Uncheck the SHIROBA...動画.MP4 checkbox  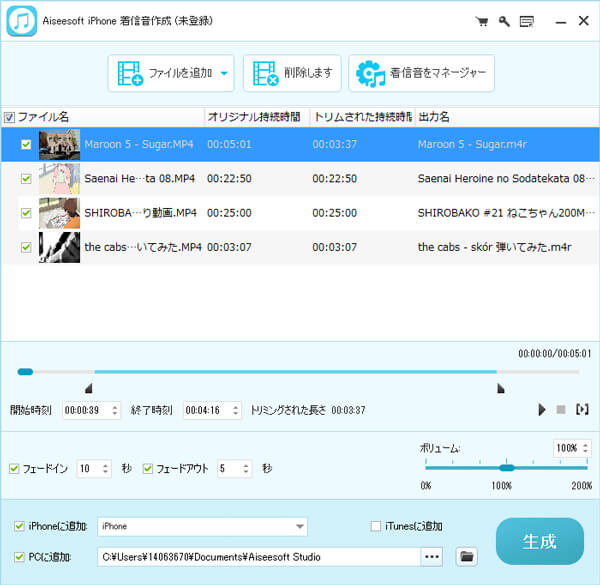click(x=26, y=213)
